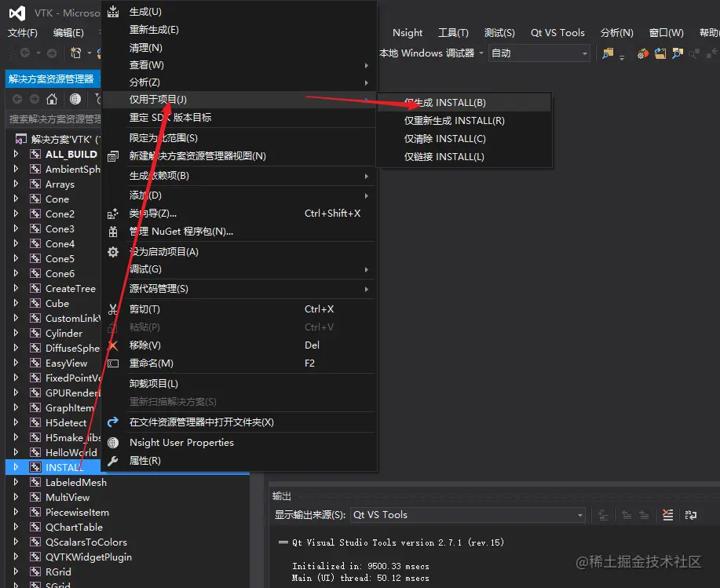Click the navigate backward toolbar arrow

coord(25,53)
